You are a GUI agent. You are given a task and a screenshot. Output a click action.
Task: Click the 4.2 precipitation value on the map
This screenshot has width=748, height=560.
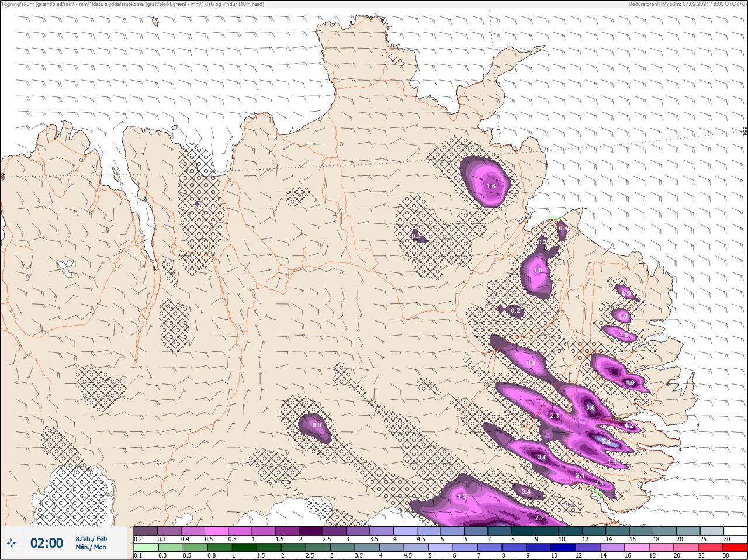(629, 426)
